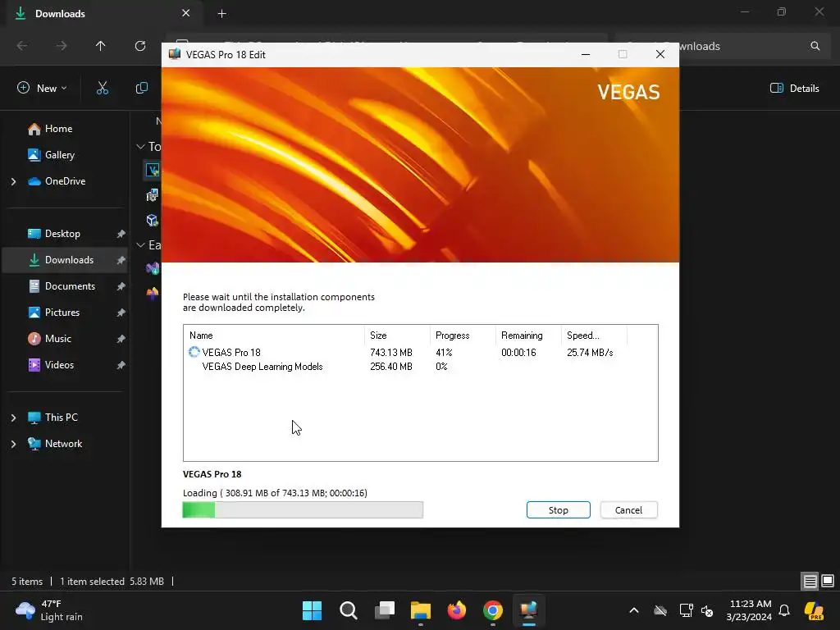Expand the Network tree node
Image resolution: width=840 pixels, height=630 pixels.
coord(13,444)
